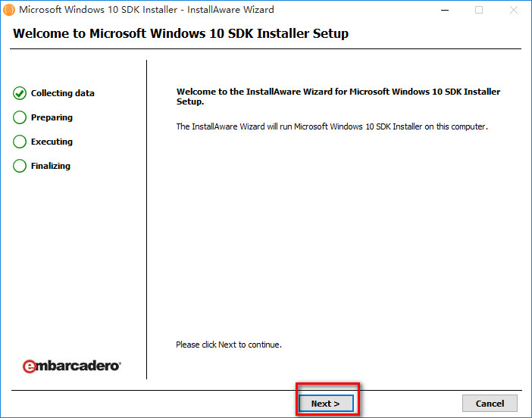This screenshot has height=418, width=532.
Task: Click 'The InstallAware Wizard will run' sentence
Action: tap(332, 126)
